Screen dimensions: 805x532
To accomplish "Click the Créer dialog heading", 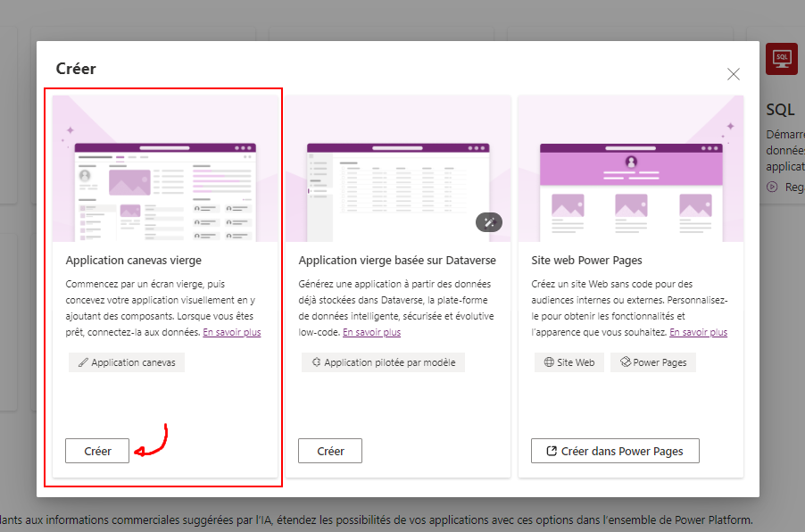I will click(x=76, y=69).
